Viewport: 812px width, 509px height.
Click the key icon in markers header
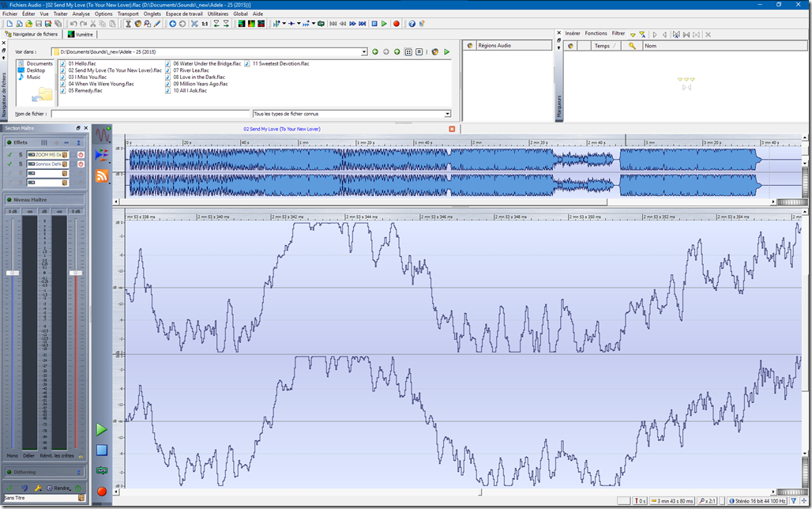[x=631, y=46]
